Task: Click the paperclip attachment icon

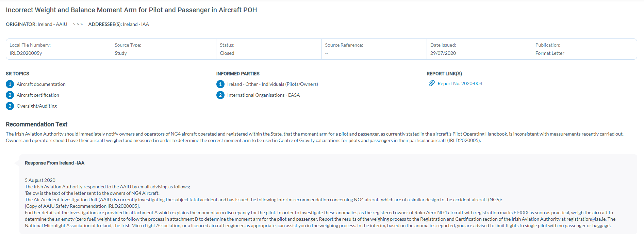Action: pos(432,83)
